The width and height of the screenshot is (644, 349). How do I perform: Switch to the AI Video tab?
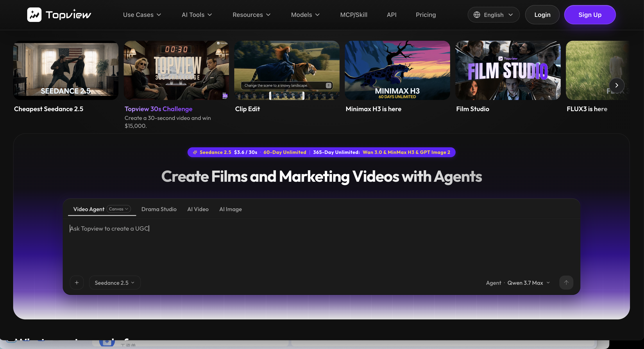point(198,209)
